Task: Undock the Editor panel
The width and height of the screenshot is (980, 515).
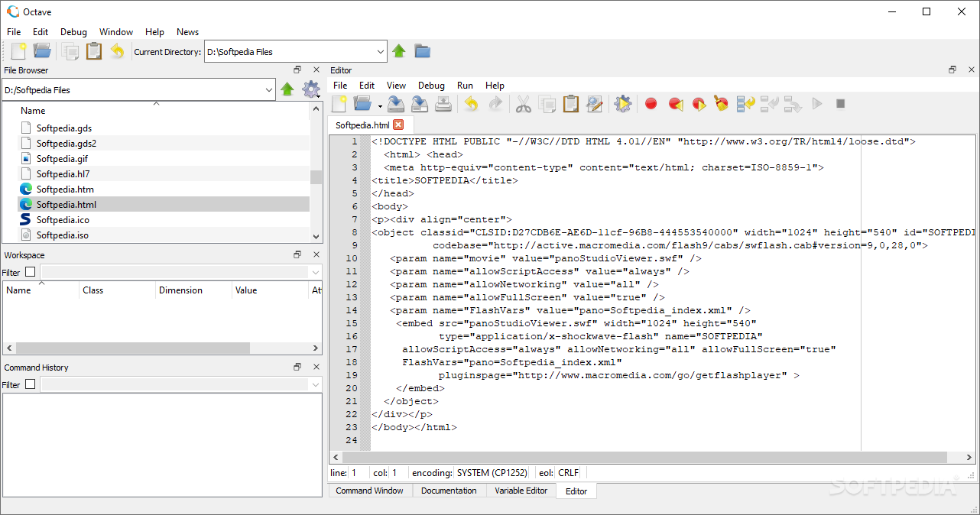Action: point(952,70)
